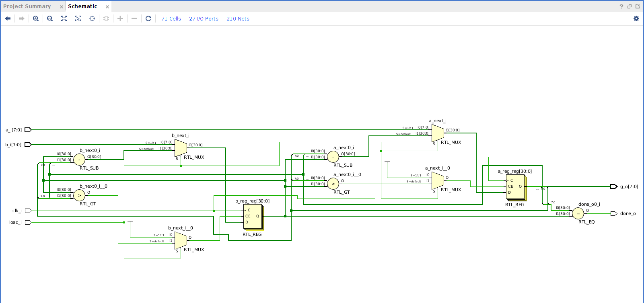This screenshot has width=644, height=303.
Task: Zoom out of the schematic
Action: coord(50,18)
